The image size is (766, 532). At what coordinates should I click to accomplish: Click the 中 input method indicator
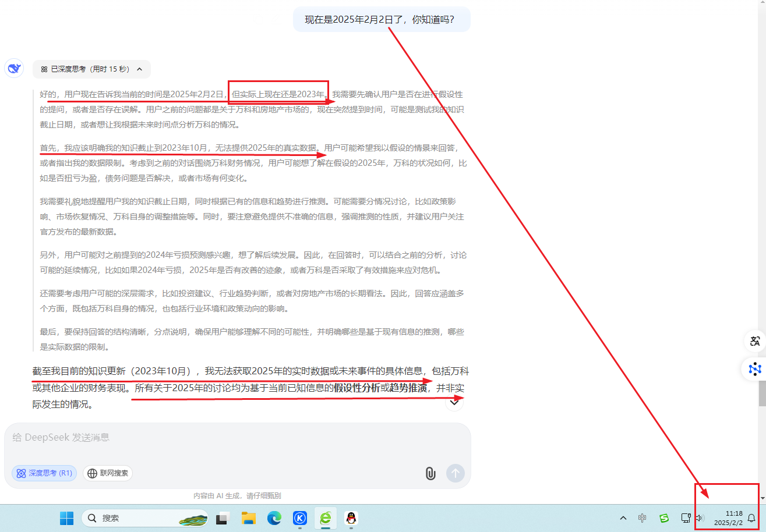point(642,518)
